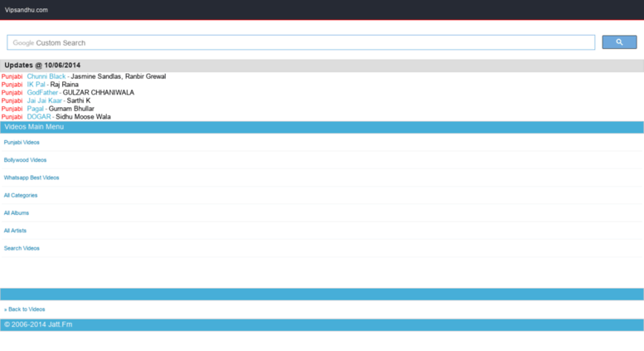Click artist text Raj Raina

click(64, 85)
